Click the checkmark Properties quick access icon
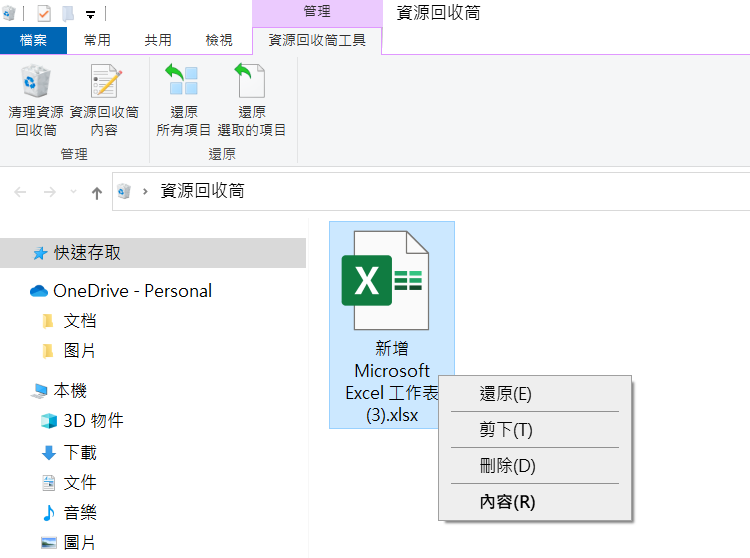Image resolution: width=750 pixels, height=558 pixels. tap(44, 14)
